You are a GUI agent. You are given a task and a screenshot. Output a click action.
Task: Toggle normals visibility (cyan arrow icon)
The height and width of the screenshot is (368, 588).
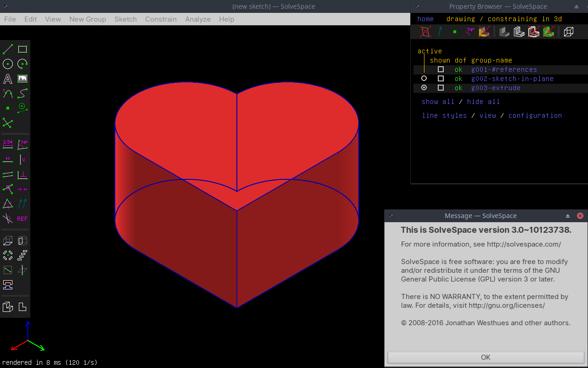(x=440, y=32)
